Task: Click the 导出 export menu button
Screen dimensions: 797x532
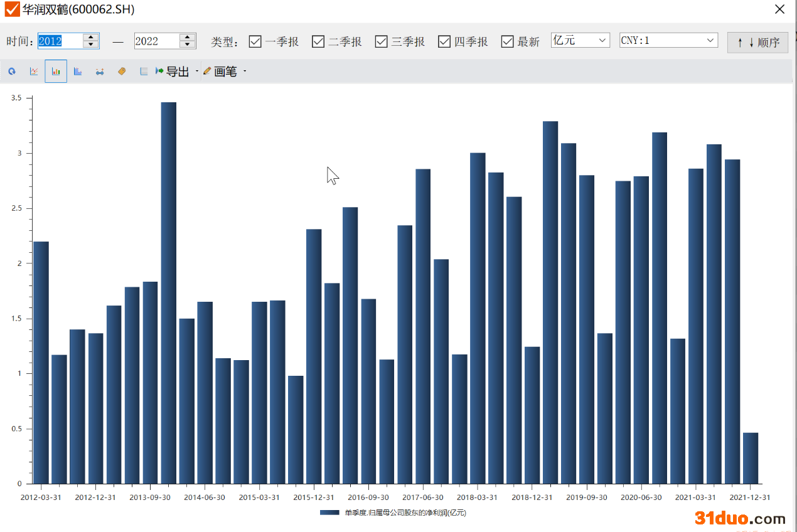Action: tap(173, 72)
